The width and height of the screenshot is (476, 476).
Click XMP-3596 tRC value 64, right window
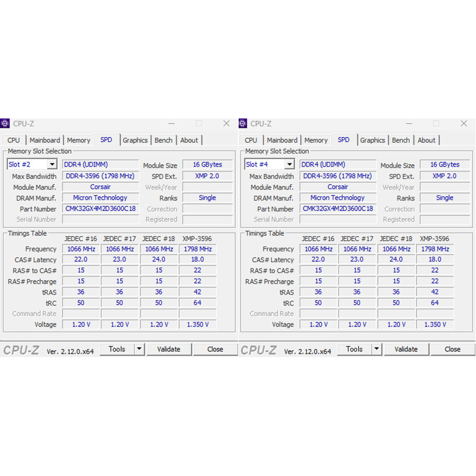[x=435, y=303]
